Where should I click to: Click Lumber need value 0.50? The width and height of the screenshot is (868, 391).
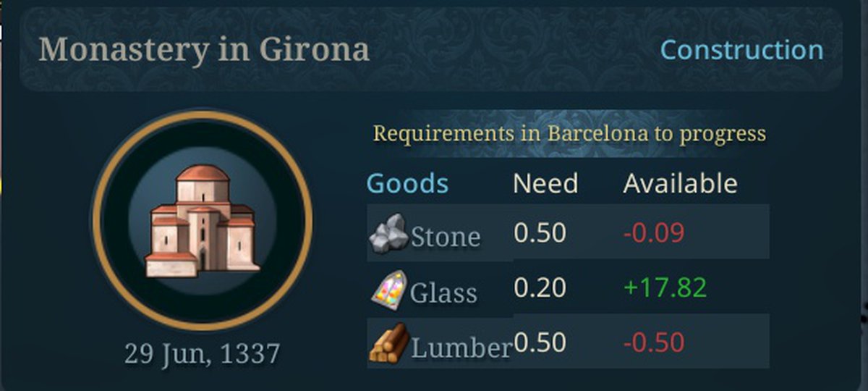540,343
